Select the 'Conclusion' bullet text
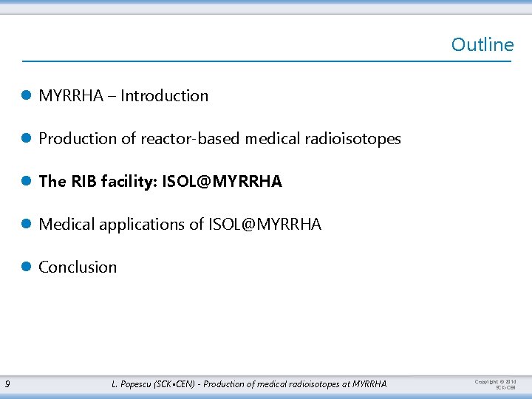Image resolution: width=532 pixels, height=399 pixels. tap(78, 267)
